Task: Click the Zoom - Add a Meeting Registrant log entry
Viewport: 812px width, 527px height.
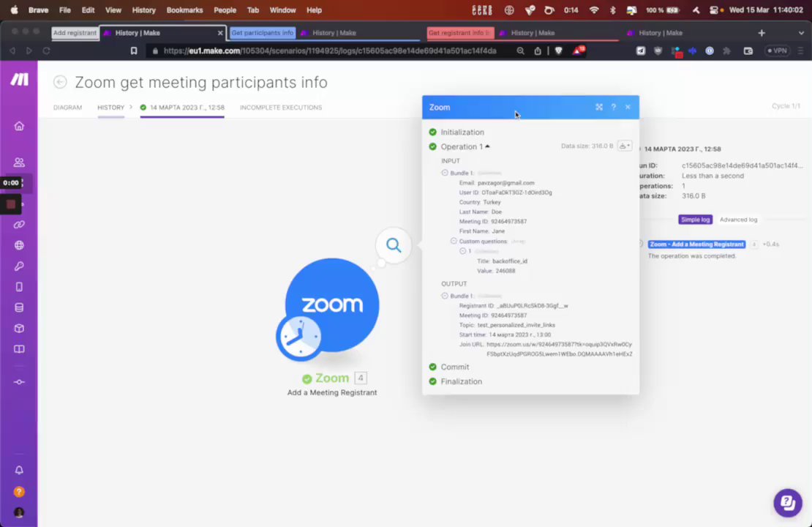Action: (696, 244)
